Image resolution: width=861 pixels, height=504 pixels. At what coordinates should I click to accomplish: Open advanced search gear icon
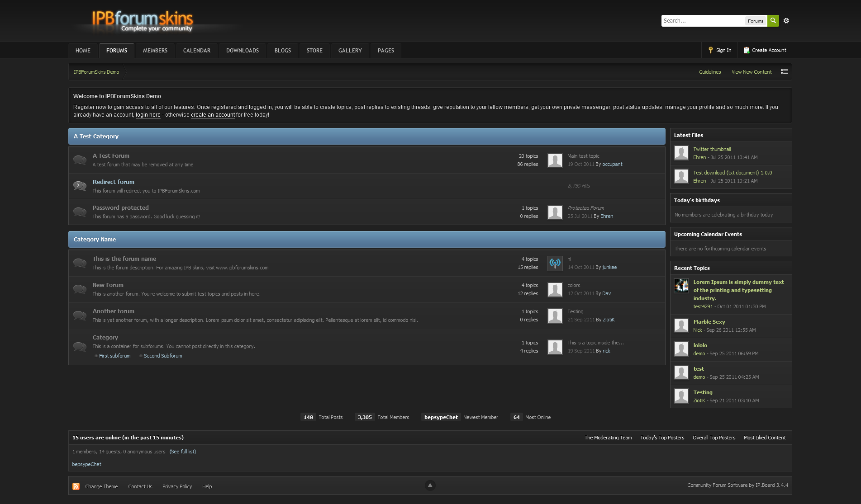click(x=786, y=21)
